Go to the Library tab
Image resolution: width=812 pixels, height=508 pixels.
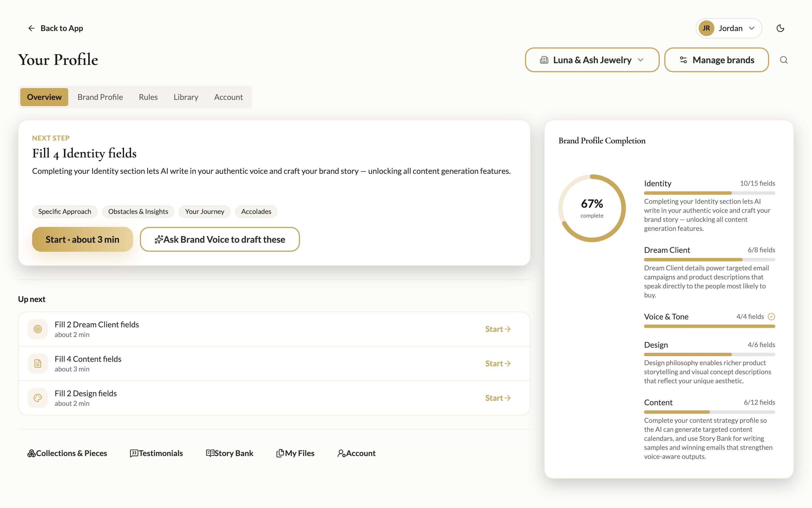click(x=186, y=97)
